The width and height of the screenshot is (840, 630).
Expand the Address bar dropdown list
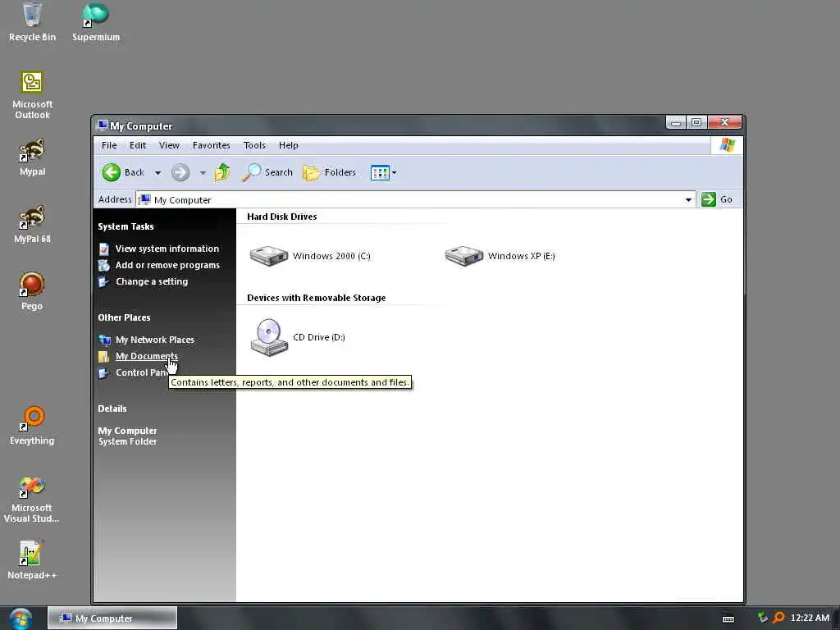[x=688, y=200]
